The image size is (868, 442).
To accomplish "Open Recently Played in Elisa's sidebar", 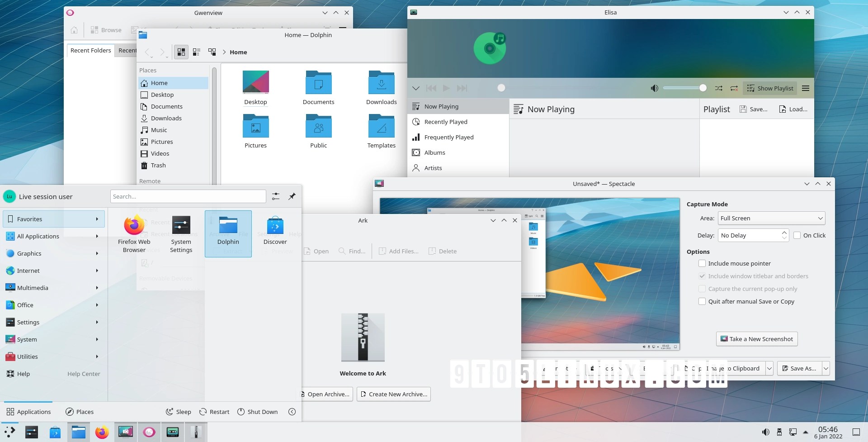I will (x=458, y=122).
